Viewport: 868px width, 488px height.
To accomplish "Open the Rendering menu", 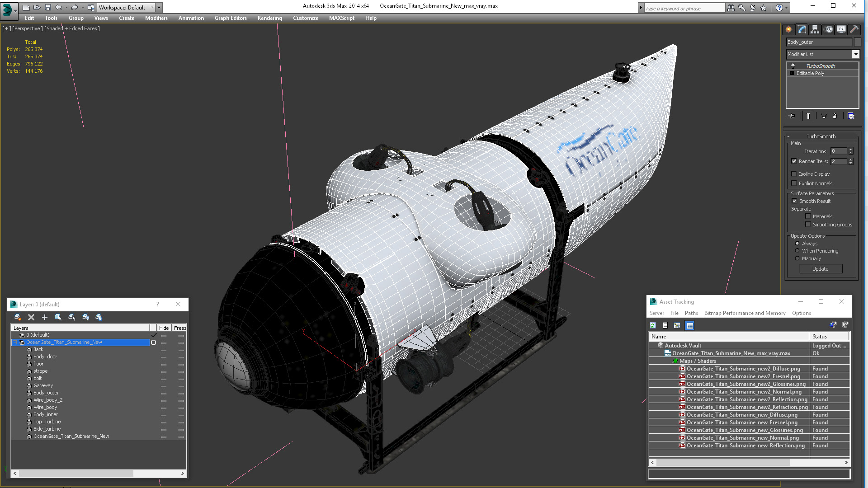I will (x=270, y=18).
